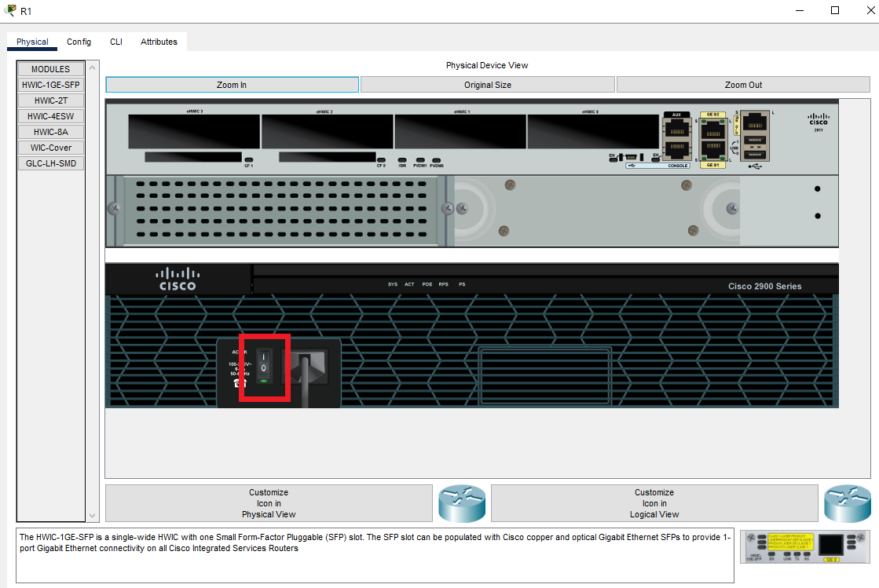Click the empty eHWIC 0 slot
This screenshot has height=588, width=879.
point(593,132)
